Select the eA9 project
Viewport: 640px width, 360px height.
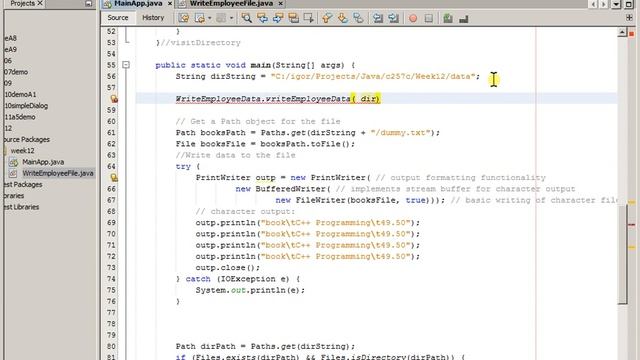[x=11, y=49]
